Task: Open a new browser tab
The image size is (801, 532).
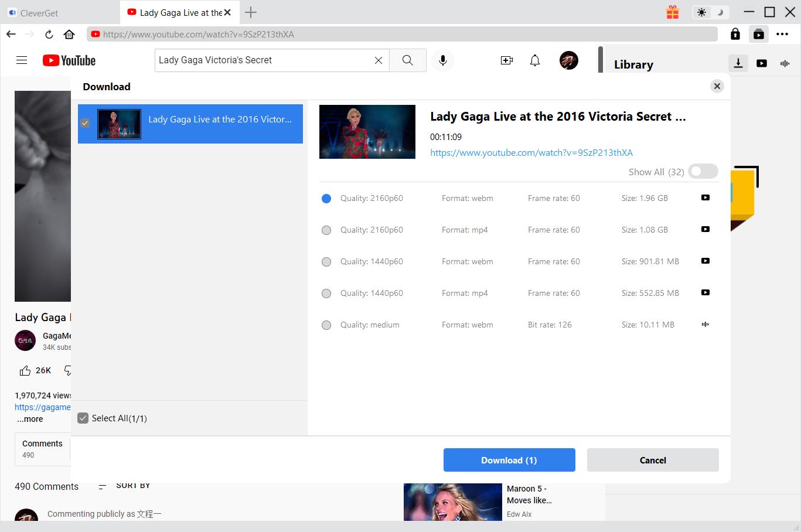Action: 251,12
